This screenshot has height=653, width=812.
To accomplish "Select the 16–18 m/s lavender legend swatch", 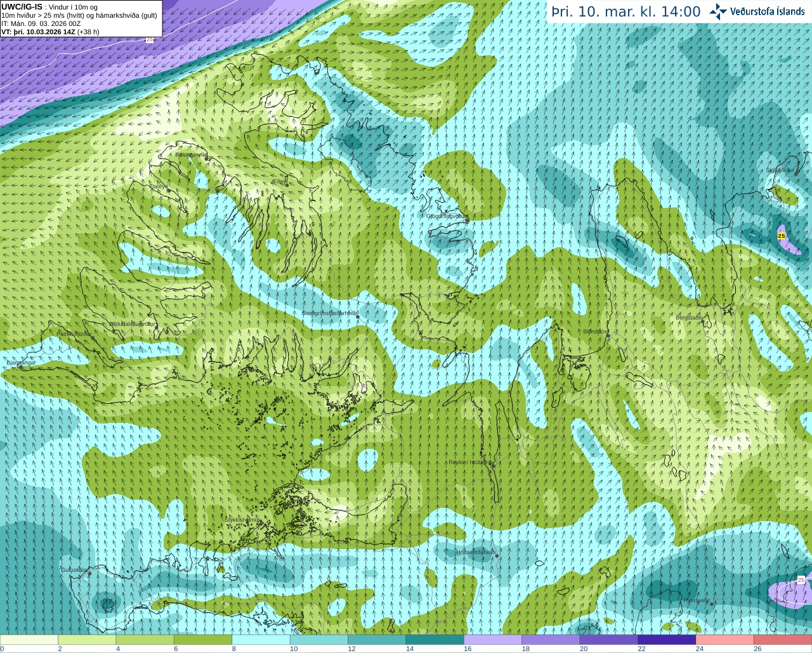I will [494, 640].
